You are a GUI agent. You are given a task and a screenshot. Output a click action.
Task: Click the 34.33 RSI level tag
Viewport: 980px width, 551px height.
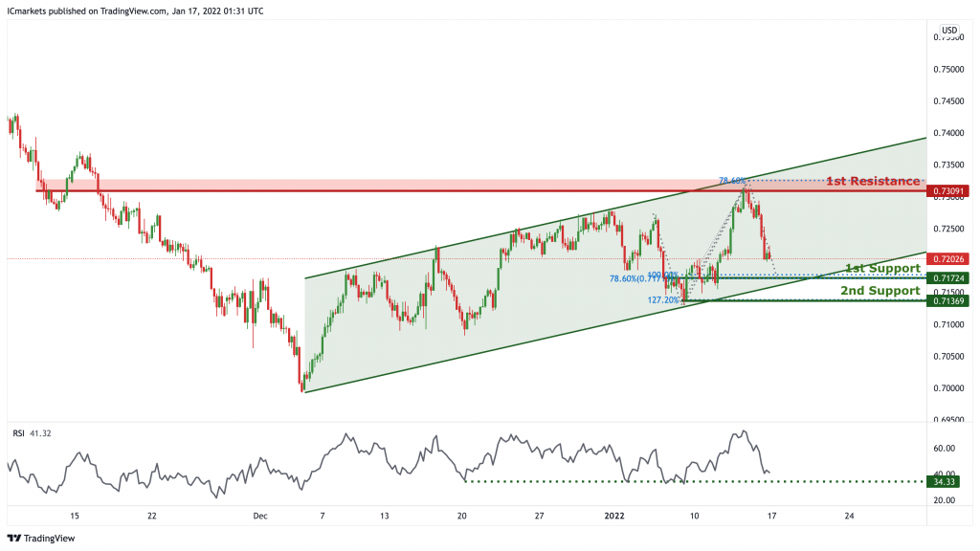943,482
